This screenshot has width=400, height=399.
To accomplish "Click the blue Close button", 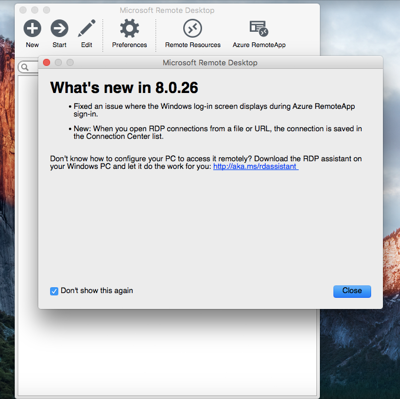I will tap(352, 291).
